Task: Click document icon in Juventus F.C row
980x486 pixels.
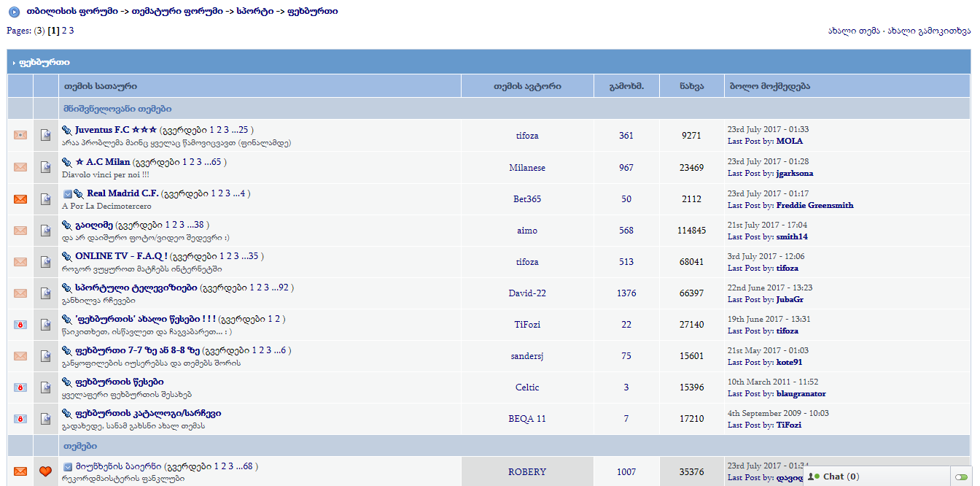Action: 46,135
